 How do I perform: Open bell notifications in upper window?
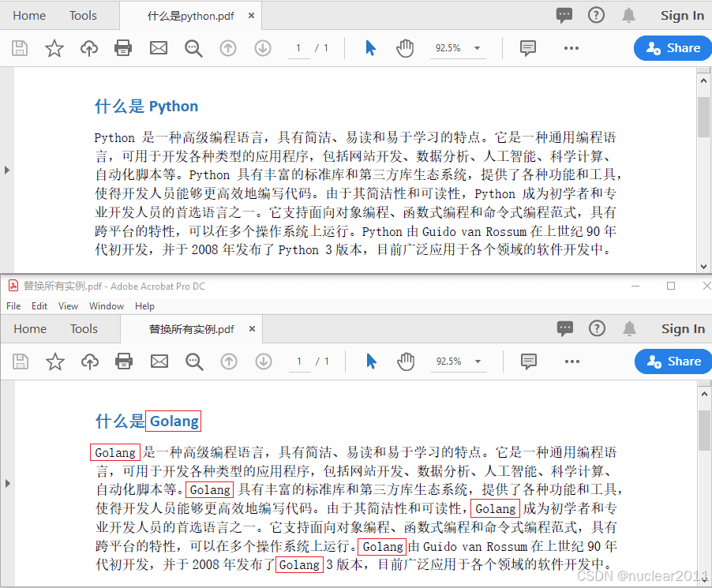tap(628, 16)
